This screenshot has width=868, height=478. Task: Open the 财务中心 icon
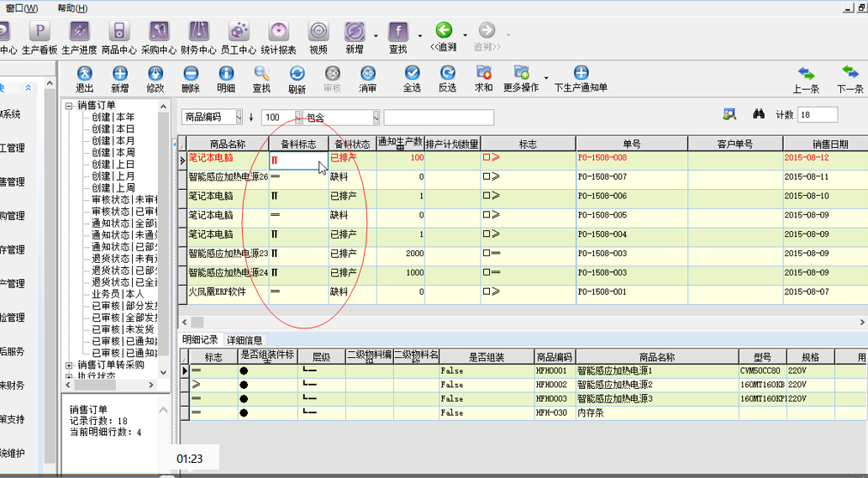[x=199, y=31]
